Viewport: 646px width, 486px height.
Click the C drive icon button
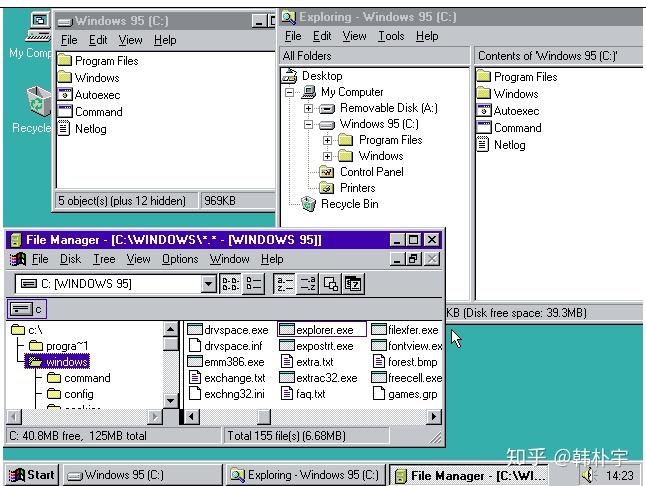27,309
